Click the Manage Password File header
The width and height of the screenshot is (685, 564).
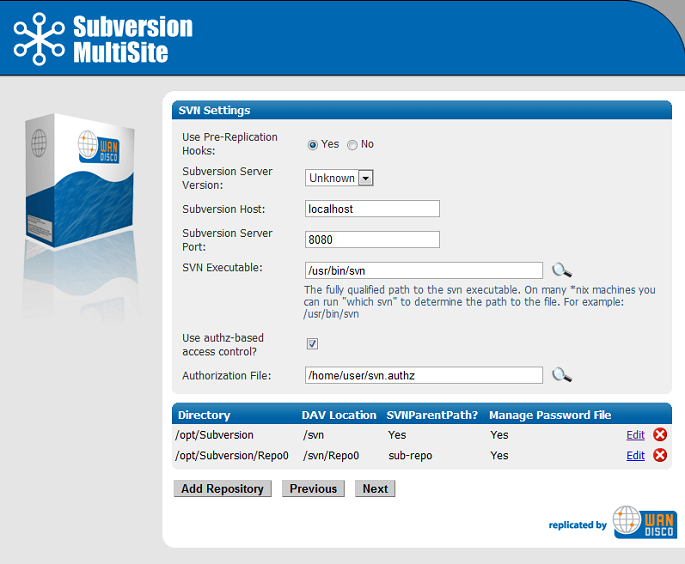550,415
